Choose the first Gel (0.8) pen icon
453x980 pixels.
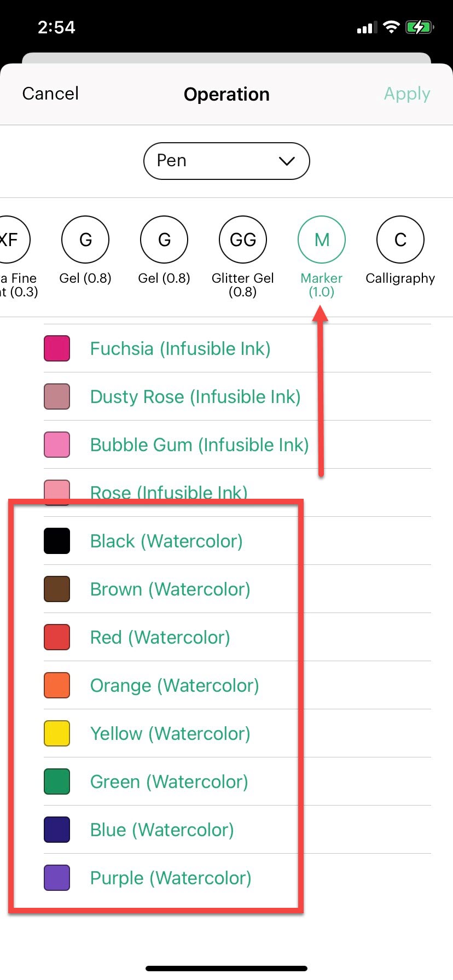pos(85,239)
